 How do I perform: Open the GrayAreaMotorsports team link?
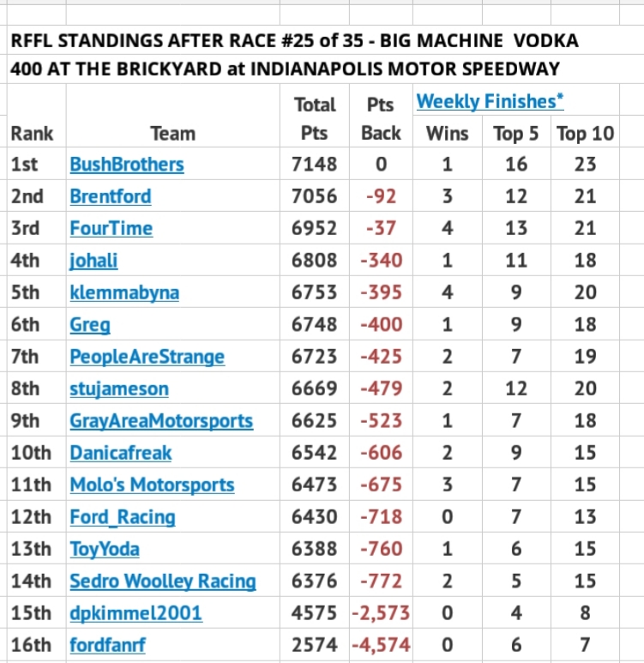coord(161,421)
